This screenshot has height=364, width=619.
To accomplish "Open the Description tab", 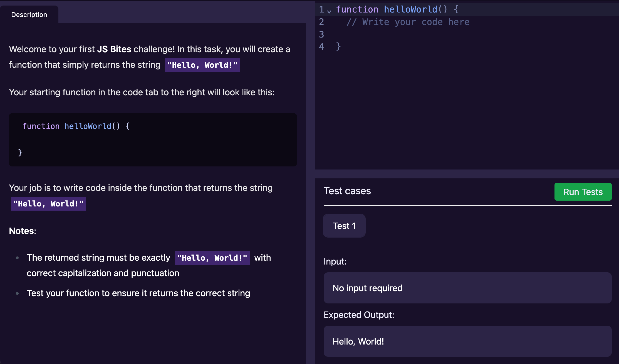I will (29, 15).
